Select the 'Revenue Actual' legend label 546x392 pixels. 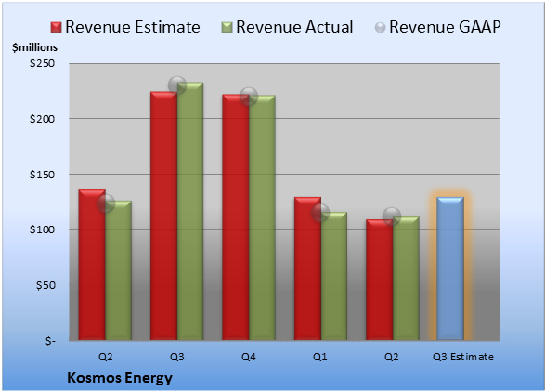pos(294,27)
